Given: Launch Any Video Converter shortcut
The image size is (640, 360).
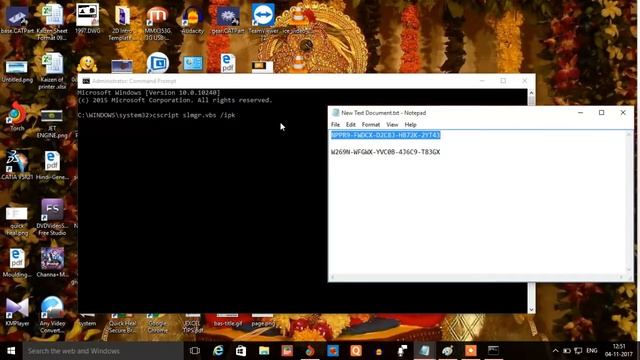Looking at the screenshot, I should click(x=52, y=315).
